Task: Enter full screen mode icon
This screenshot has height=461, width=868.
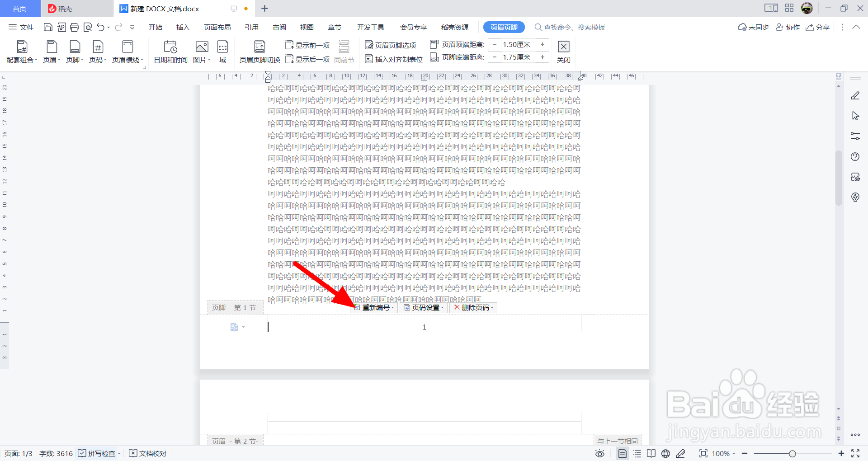Action: [x=855, y=453]
